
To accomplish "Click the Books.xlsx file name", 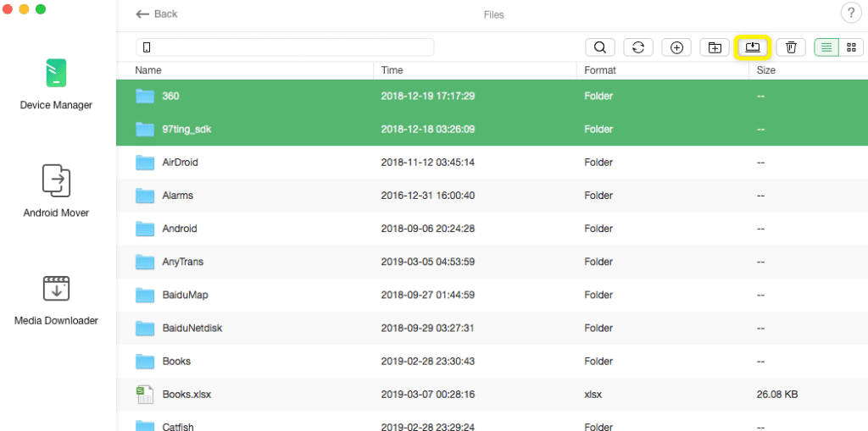I will (186, 395).
